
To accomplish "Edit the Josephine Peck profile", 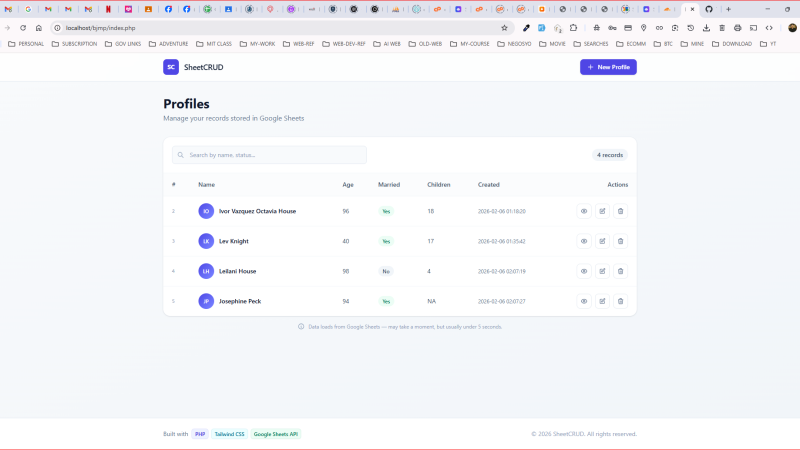I will coord(602,302).
